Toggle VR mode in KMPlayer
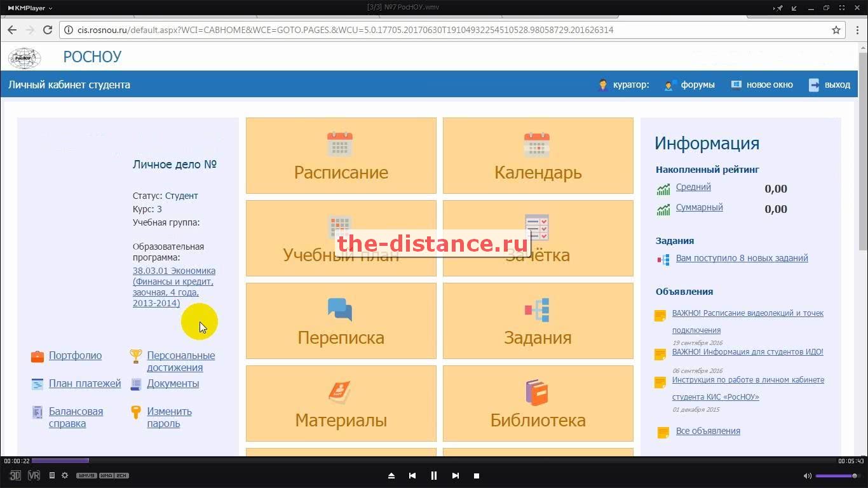This screenshot has width=868, height=488. coord(34,475)
